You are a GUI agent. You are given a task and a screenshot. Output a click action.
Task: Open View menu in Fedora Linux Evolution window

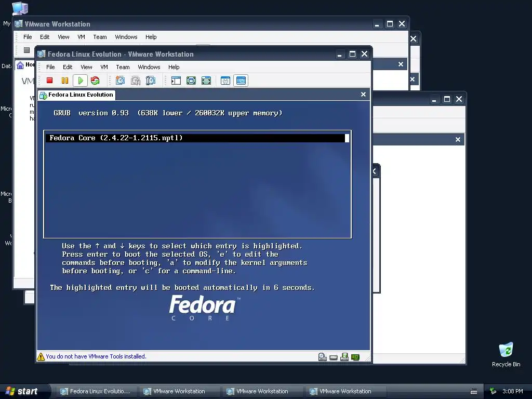tap(86, 67)
